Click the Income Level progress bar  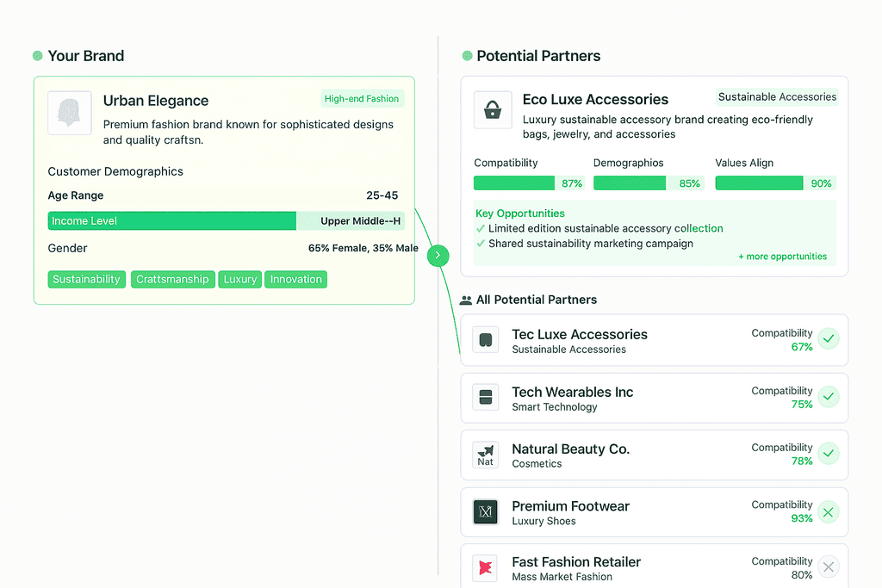click(227, 221)
